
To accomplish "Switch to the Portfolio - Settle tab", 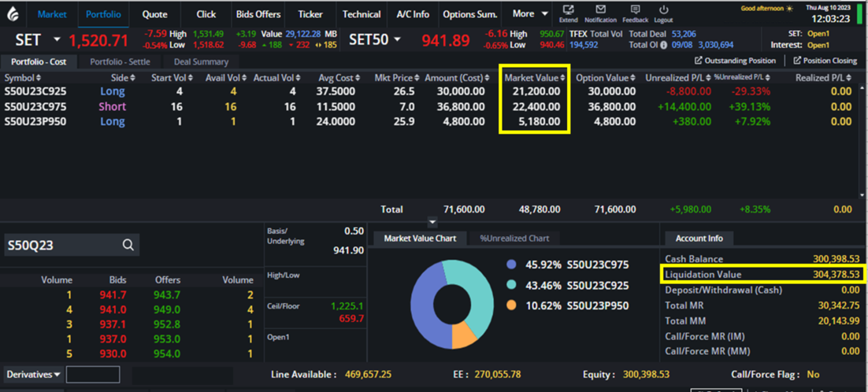I will [121, 61].
